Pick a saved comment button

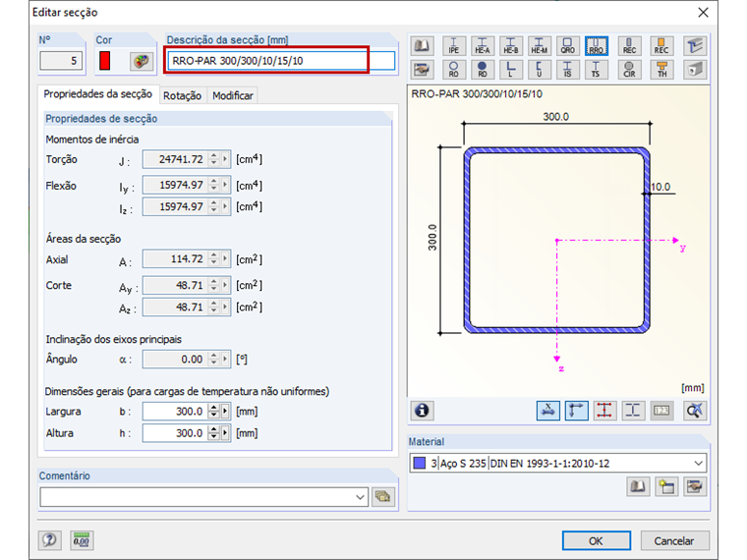[383, 497]
